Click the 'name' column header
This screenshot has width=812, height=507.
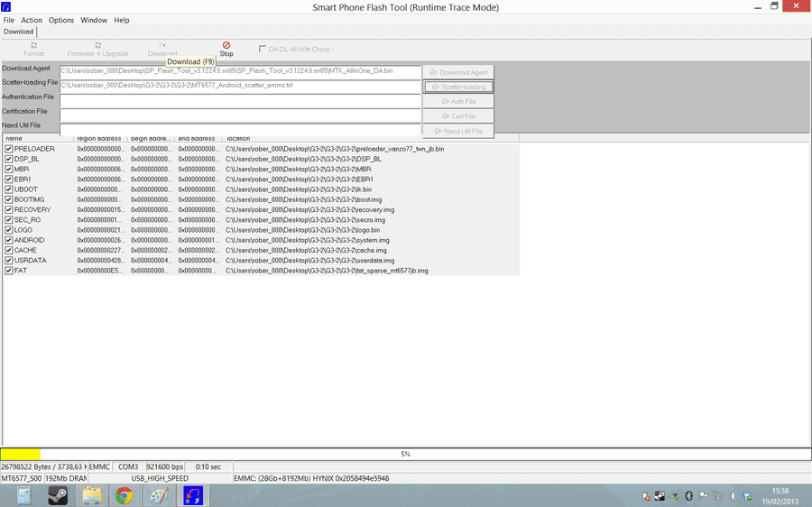coord(38,138)
